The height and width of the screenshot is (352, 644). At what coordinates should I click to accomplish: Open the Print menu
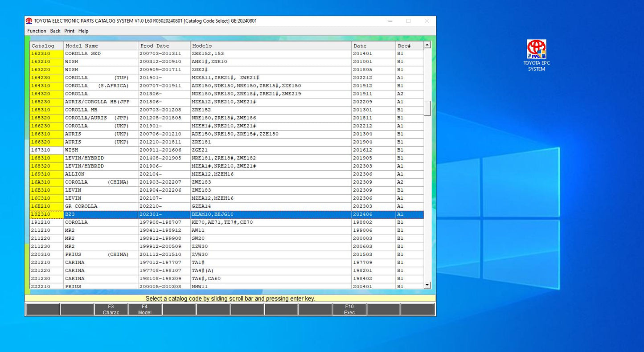point(69,31)
